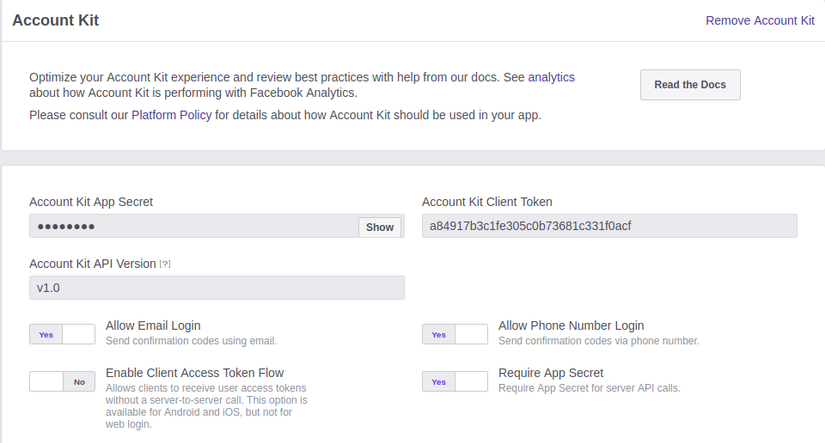The width and height of the screenshot is (825, 443).
Task: Click the Enable Client Access Token Flow label
Action: [195, 373]
